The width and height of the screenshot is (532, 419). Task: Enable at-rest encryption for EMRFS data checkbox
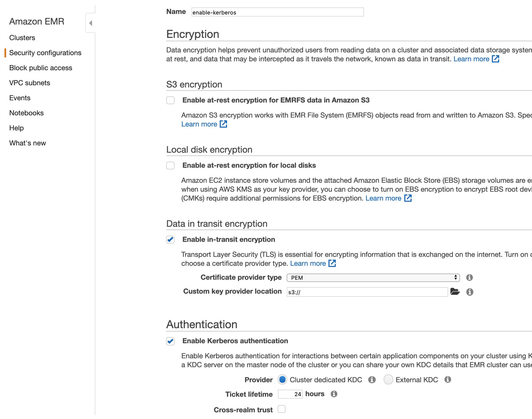point(170,100)
